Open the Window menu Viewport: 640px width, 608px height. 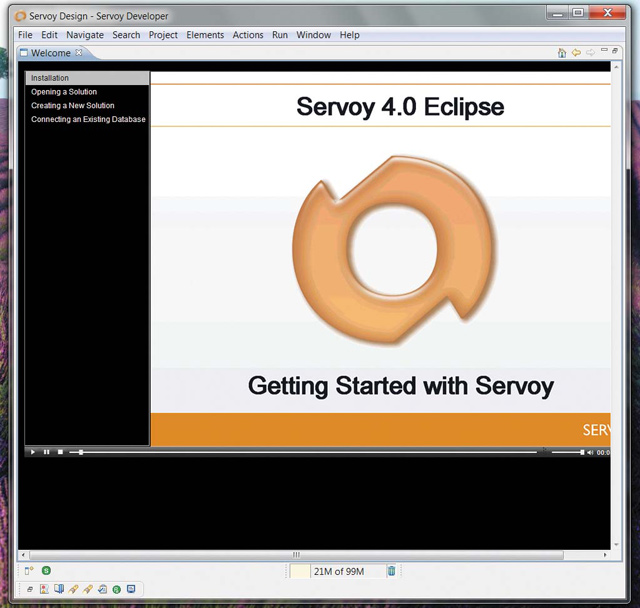click(313, 35)
